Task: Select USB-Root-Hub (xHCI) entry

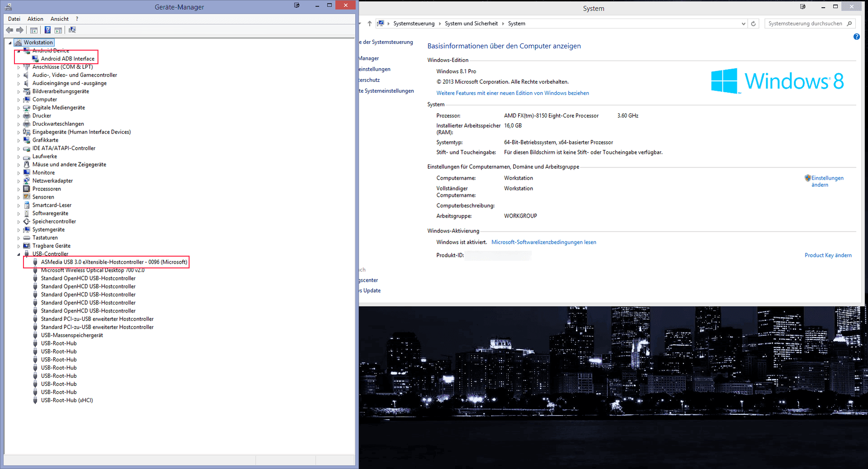Action: [x=67, y=401]
